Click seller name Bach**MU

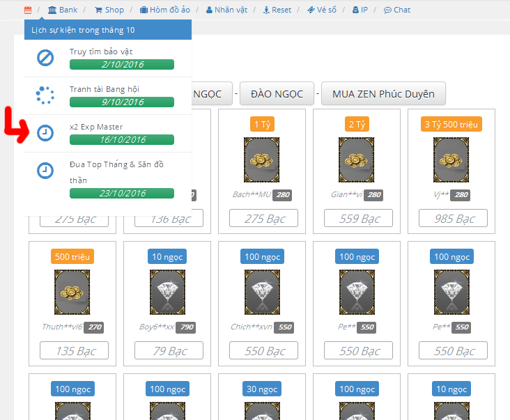pyautogui.click(x=252, y=194)
